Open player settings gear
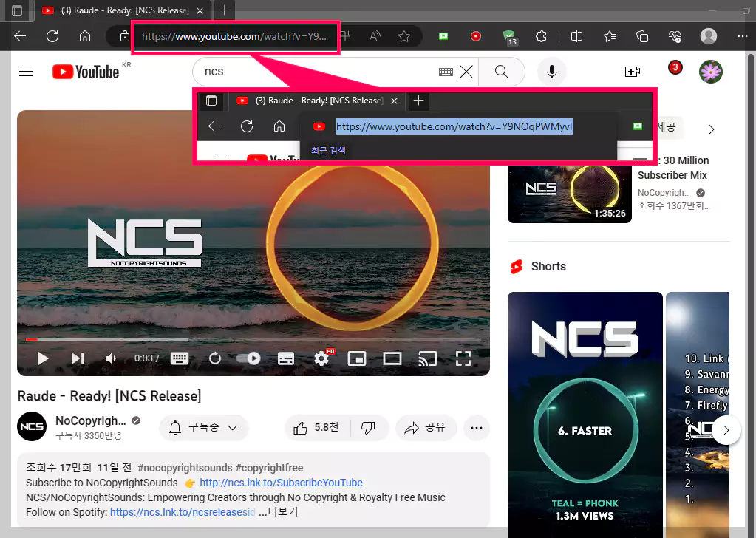Screen dimensions: 756x538 (x=321, y=358)
